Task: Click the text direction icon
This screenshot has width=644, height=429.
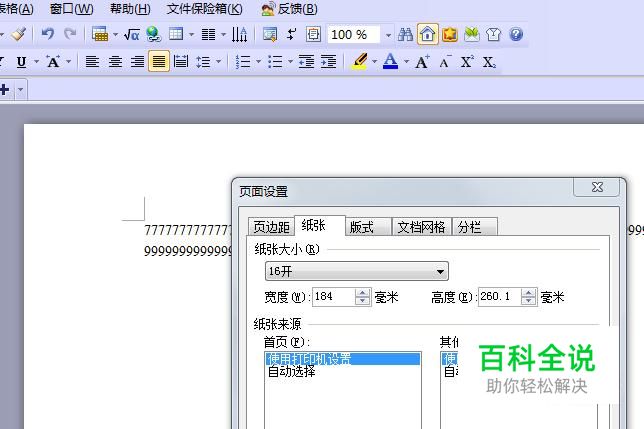Action: click(239, 34)
